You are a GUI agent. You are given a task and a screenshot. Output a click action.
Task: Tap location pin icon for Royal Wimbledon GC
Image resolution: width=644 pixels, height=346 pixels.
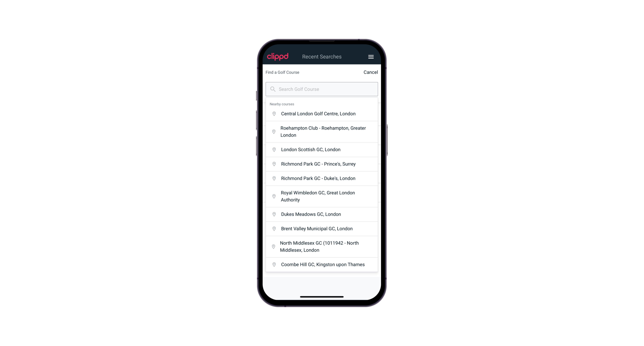274,196
